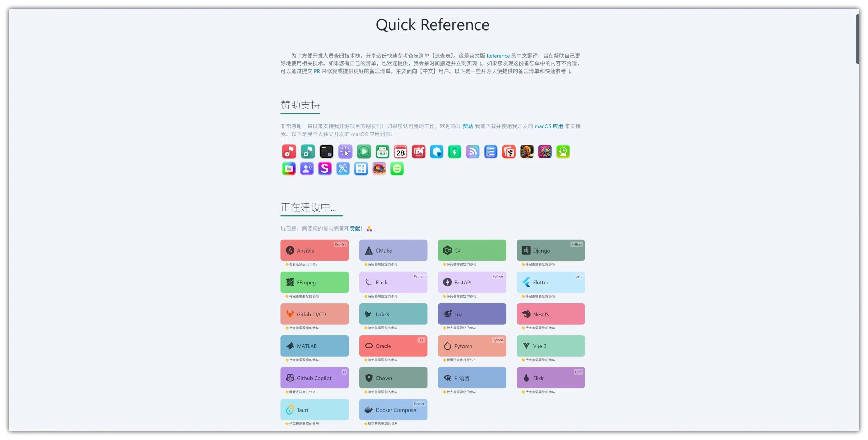Open the Lua cheat sheet card
Viewport: 868px width, 440px height.
(x=472, y=314)
